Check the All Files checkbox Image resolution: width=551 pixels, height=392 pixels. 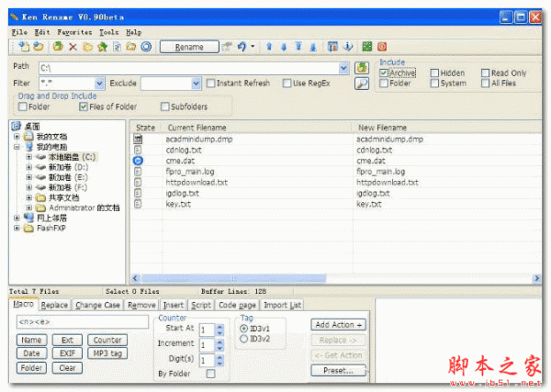click(485, 83)
